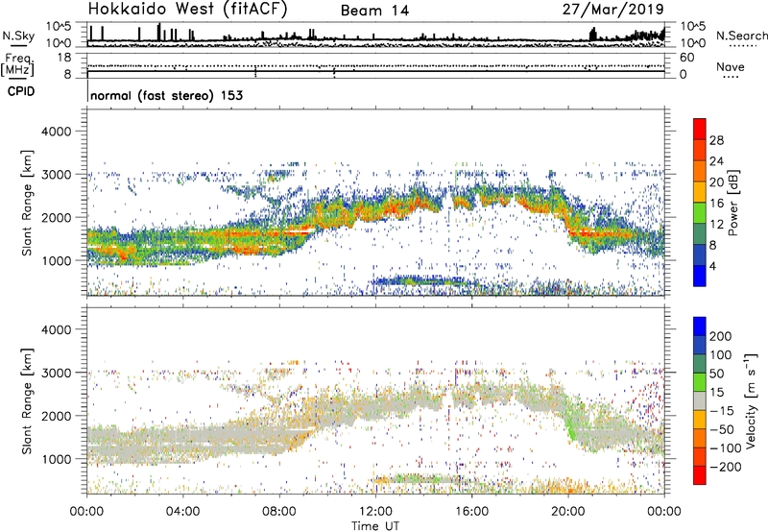Viewport: 768px width, 532px height.
Task: Click the "N.Search" legend label
Action: pos(741,36)
